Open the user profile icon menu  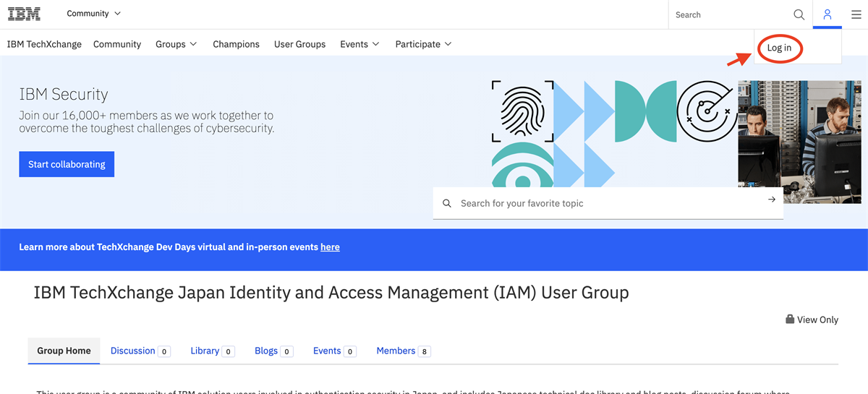pyautogui.click(x=827, y=14)
